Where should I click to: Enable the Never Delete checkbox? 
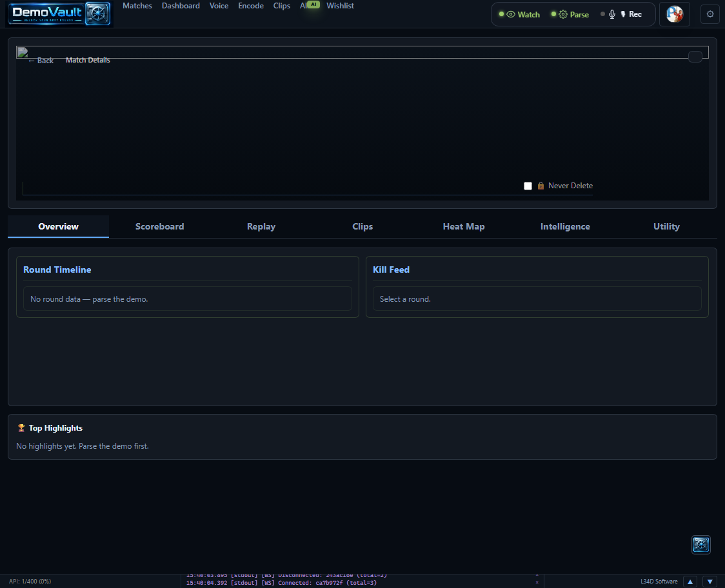click(x=528, y=186)
